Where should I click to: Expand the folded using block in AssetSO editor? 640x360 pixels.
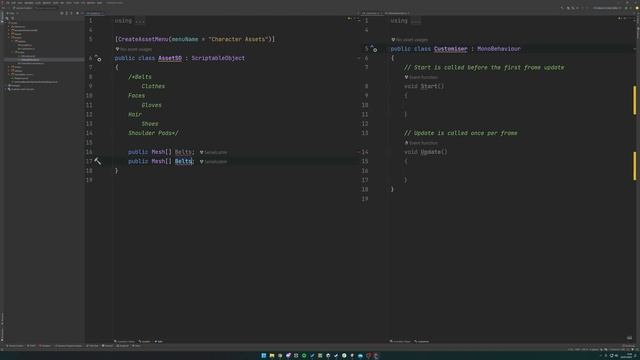pyautogui.click(x=140, y=21)
